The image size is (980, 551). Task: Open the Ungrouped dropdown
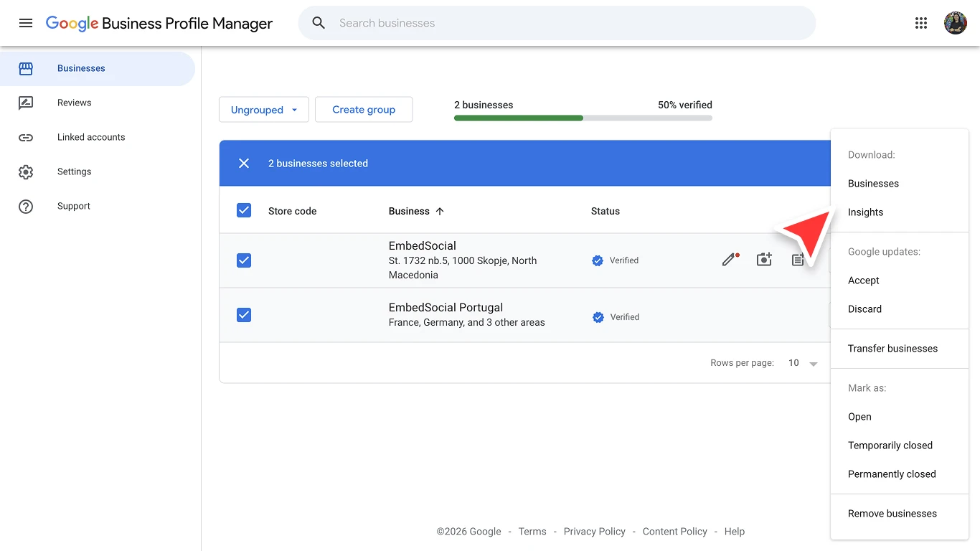click(x=264, y=110)
